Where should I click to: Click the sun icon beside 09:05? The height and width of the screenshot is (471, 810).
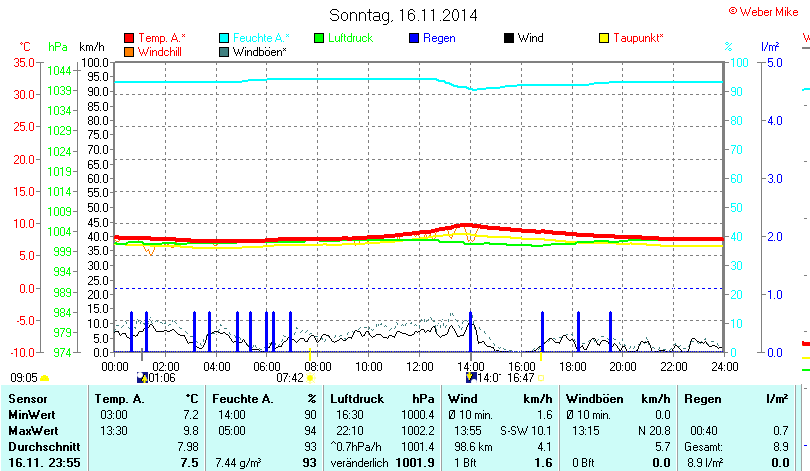[44, 378]
